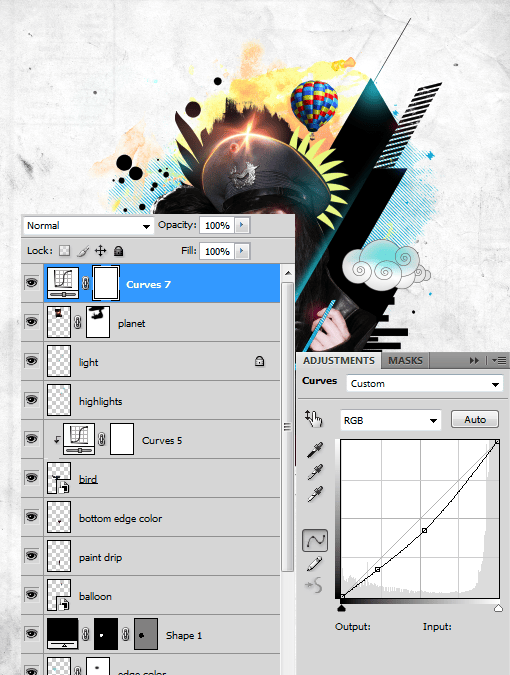
Task: Click the layers panel scrollbar thumb
Action: point(288,427)
